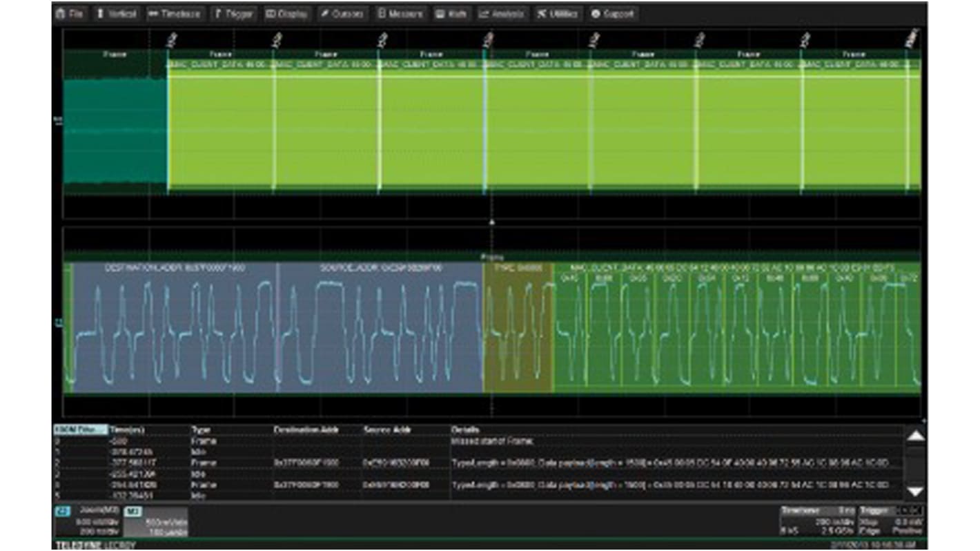Select the TYPE decode region in zoom trace
The width and height of the screenshot is (980, 551).
[518, 328]
